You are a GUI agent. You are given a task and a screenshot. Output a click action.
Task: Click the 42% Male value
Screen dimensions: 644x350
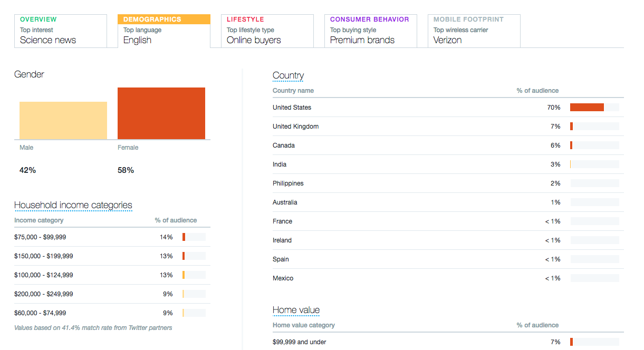(x=27, y=170)
